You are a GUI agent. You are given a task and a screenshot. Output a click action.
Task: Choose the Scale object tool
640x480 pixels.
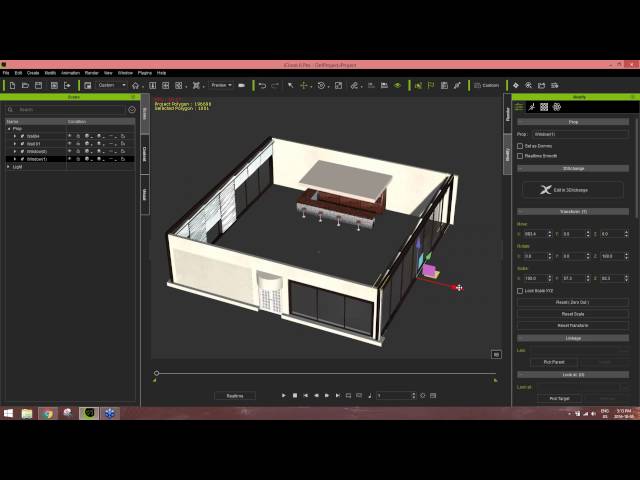tap(338, 85)
